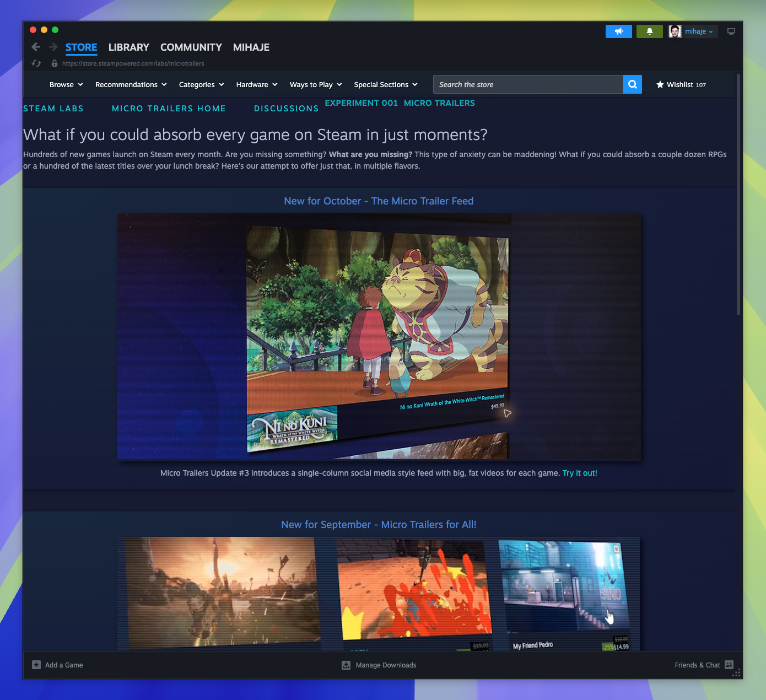
Task: Open the DISCUSSIONS link
Action: [286, 109]
